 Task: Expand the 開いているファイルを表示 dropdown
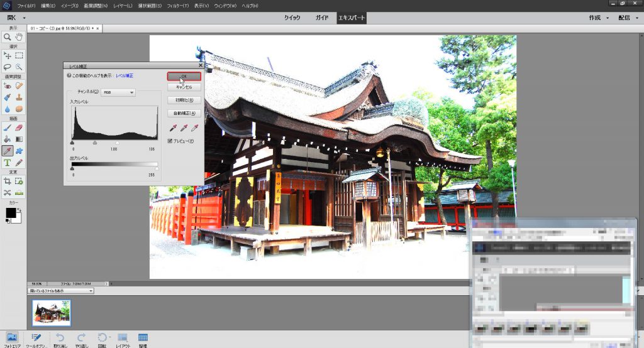61,291
